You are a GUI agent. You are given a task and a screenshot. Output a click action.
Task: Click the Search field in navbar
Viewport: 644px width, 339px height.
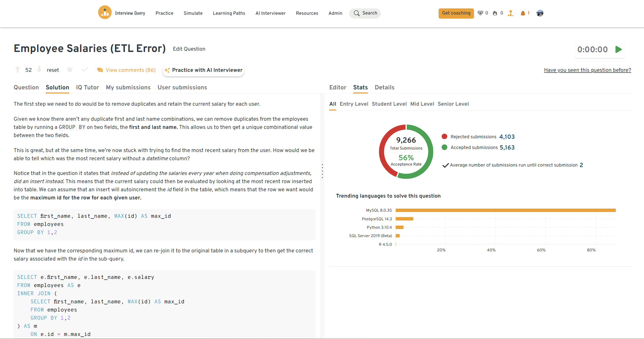tap(365, 13)
